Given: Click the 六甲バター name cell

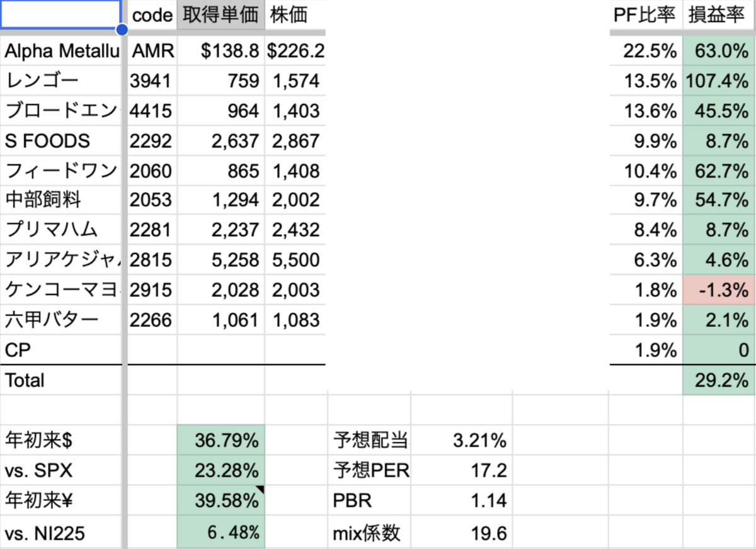Looking at the screenshot, I should tap(62, 320).
